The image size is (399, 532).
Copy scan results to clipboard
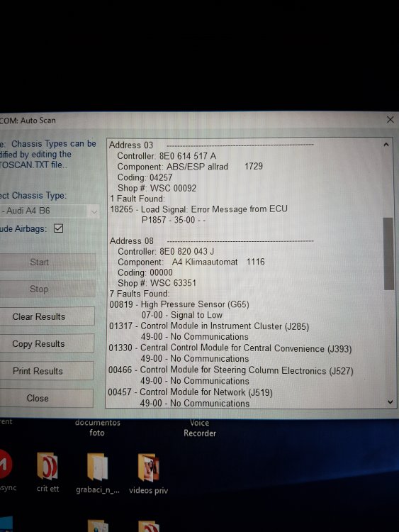(x=46, y=343)
